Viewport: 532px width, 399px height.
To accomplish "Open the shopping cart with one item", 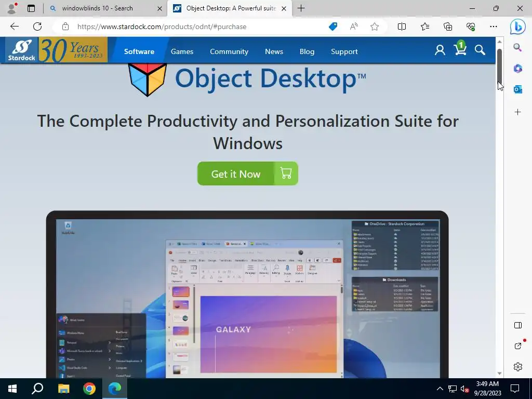I will [x=460, y=48].
